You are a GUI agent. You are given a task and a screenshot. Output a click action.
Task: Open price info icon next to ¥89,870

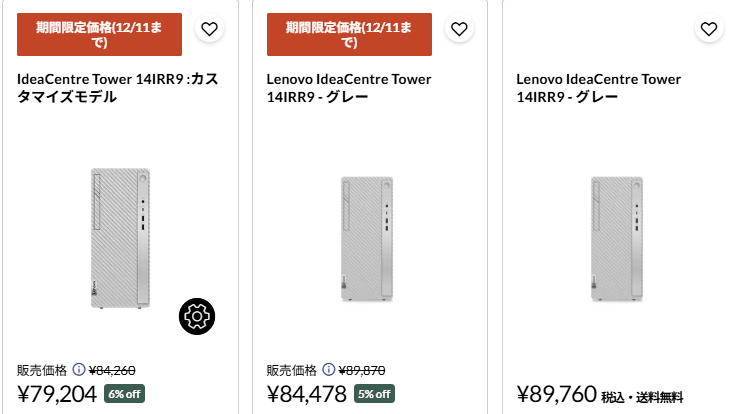pyautogui.click(x=329, y=368)
